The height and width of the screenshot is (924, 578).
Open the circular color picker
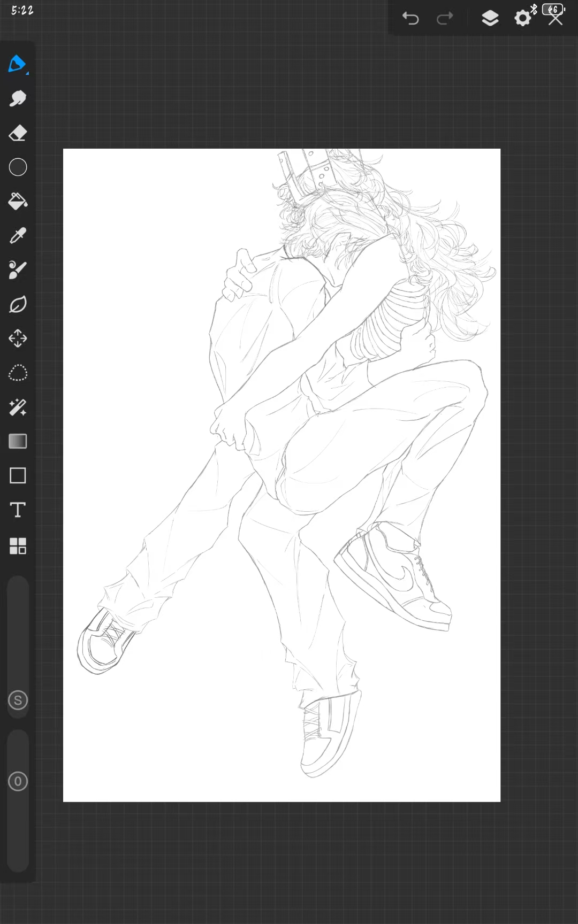(18, 167)
